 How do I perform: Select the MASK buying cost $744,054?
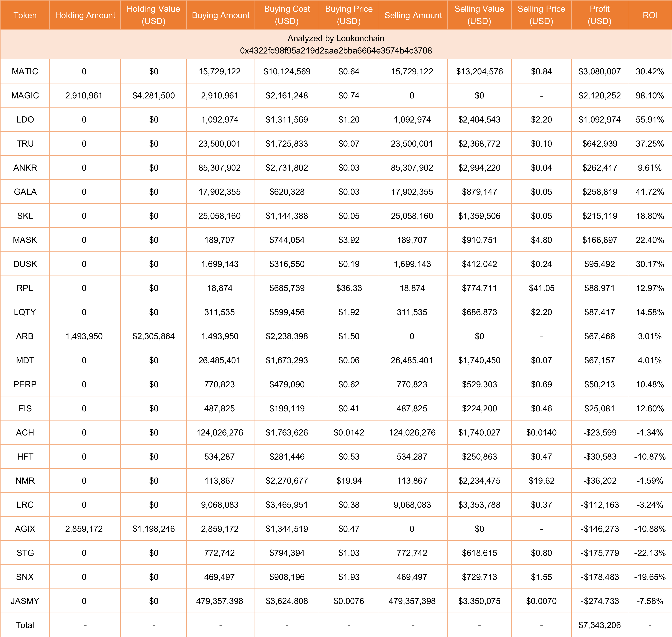(x=287, y=240)
